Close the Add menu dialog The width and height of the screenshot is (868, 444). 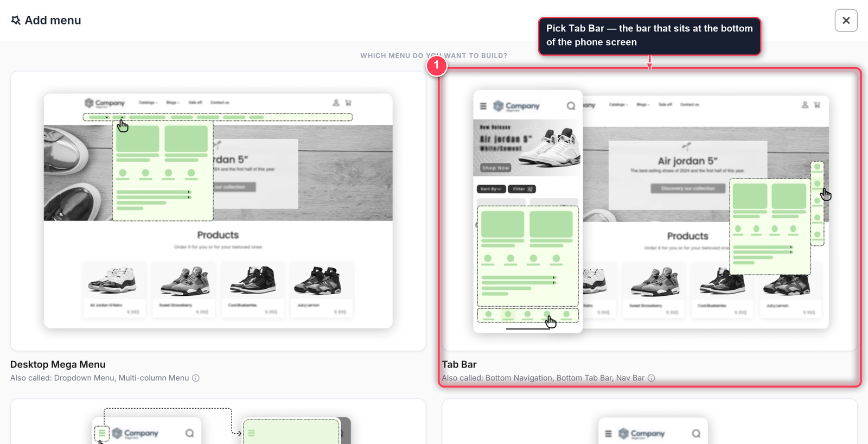846,21
